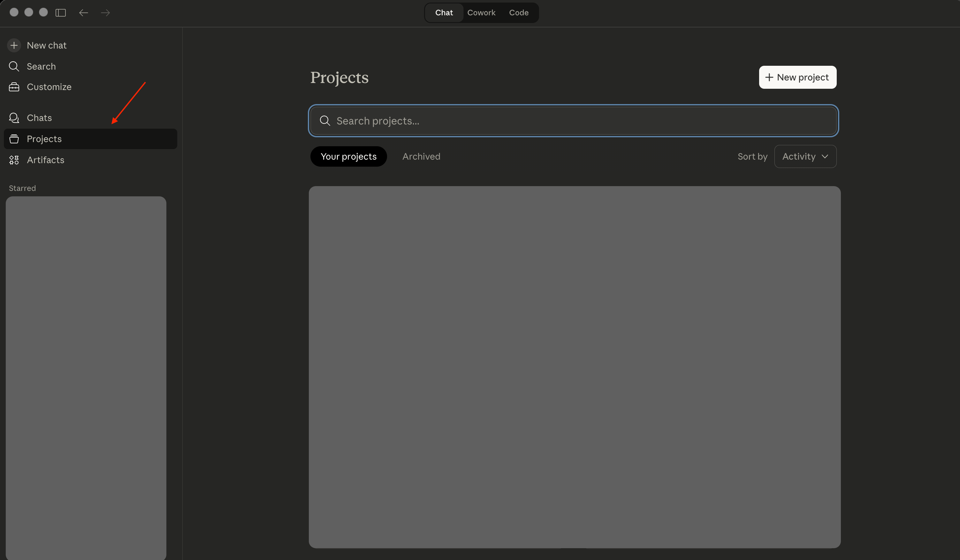This screenshot has width=960, height=560.
Task: Start a New chat from sidebar
Action: (90, 45)
